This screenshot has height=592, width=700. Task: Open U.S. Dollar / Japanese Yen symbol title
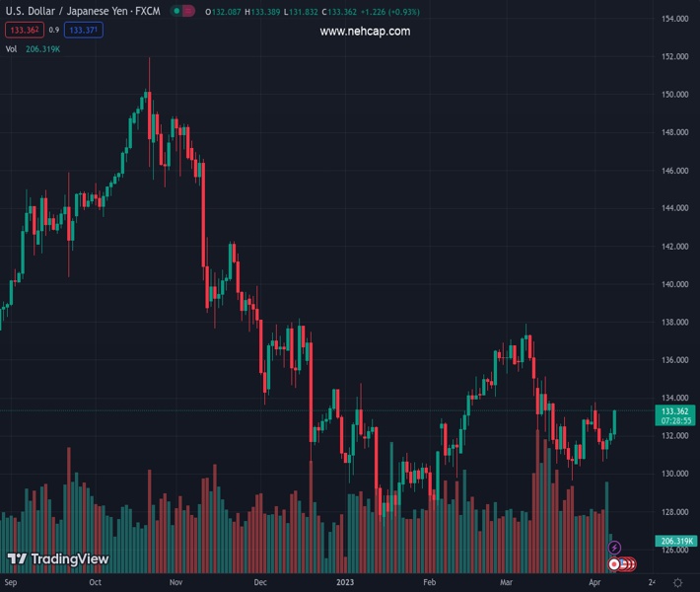83,12
